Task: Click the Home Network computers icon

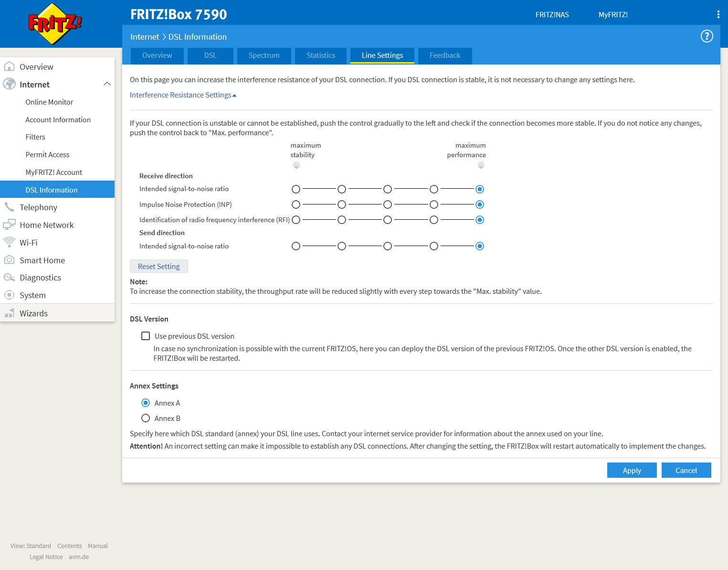Action: tap(9, 225)
